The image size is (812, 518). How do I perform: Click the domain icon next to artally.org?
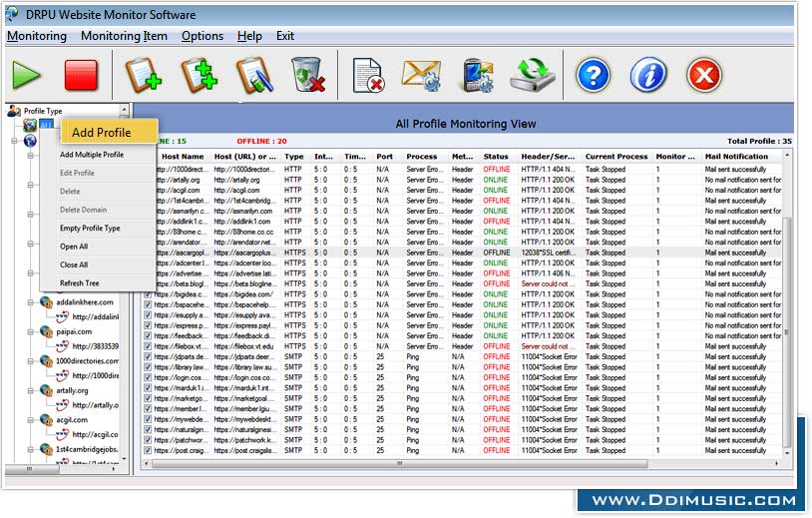(46, 391)
